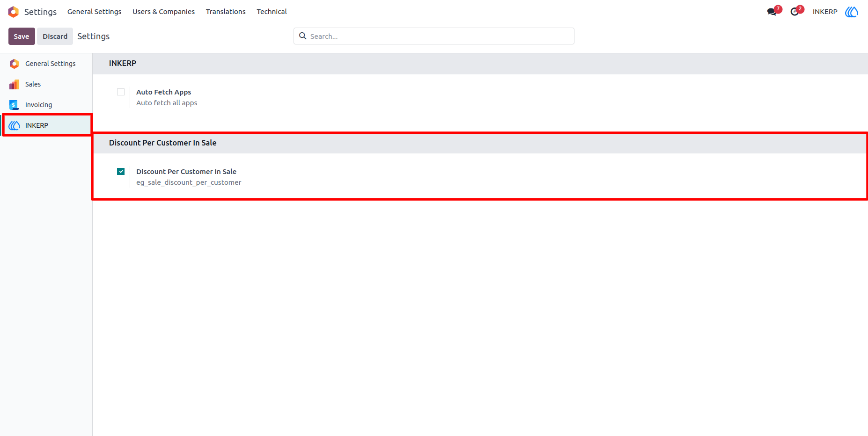Click the INKERP sidebar icon

[15, 125]
